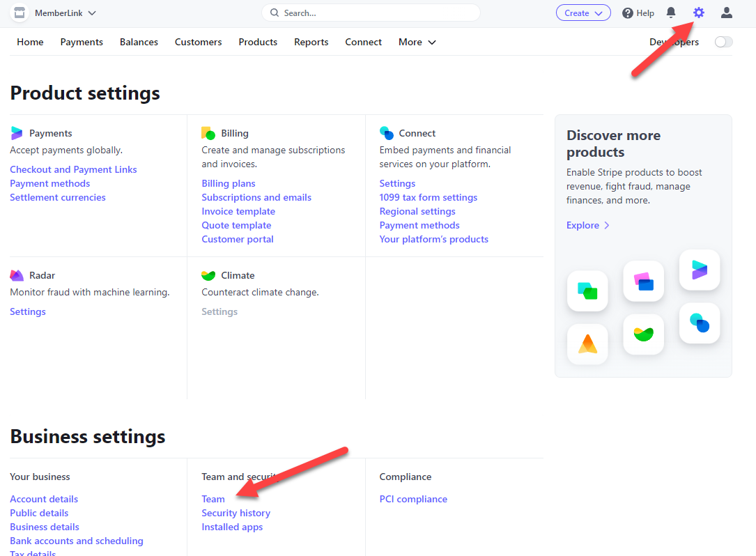Click the Payments product icon in Product settings
This screenshot has width=756, height=556.
(x=17, y=133)
